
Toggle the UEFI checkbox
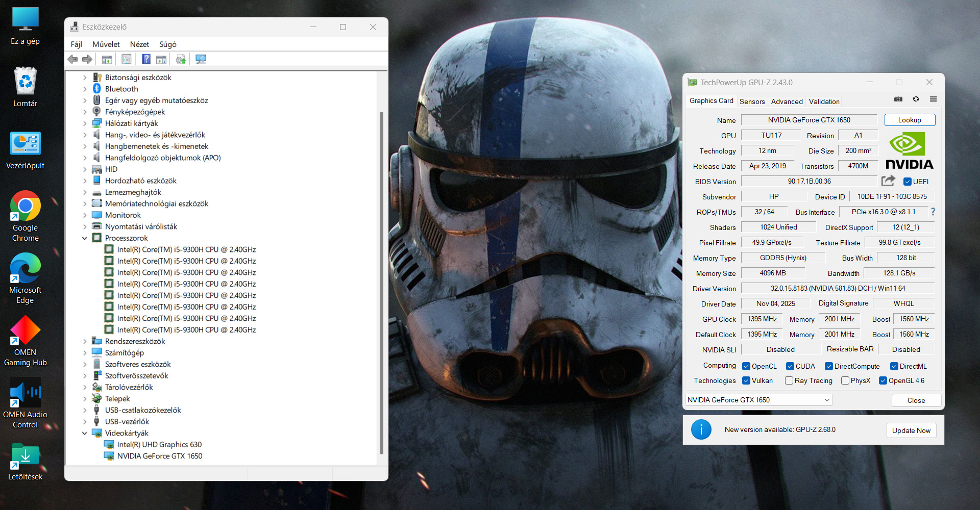click(x=908, y=182)
